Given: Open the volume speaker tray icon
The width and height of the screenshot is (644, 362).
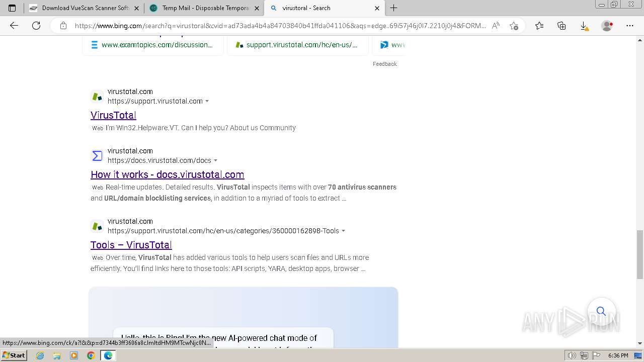Looking at the screenshot, I should (x=573, y=355).
